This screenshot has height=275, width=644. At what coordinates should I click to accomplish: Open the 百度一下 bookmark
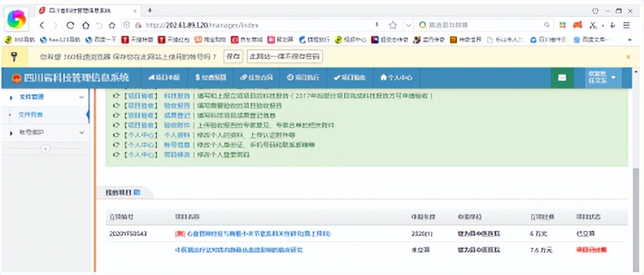pyautogui.click(x=101, y=40)
